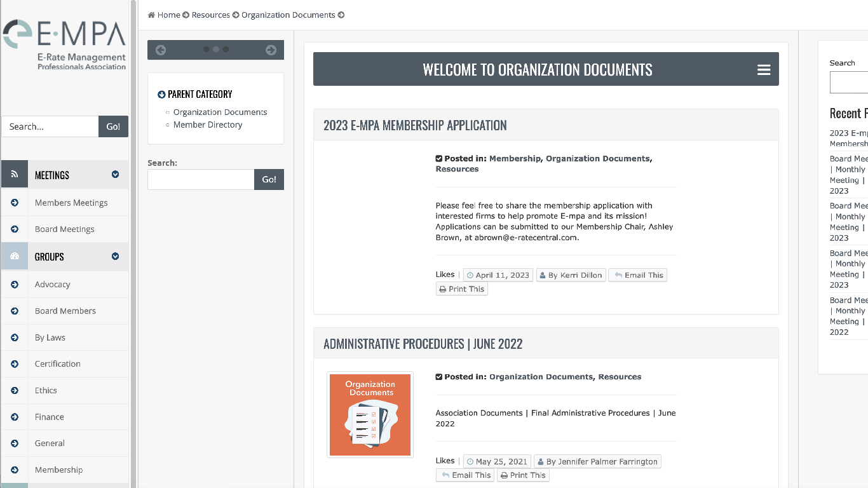Click arrow icon beside Certification
868x488 pixels.
coord(15,364)
